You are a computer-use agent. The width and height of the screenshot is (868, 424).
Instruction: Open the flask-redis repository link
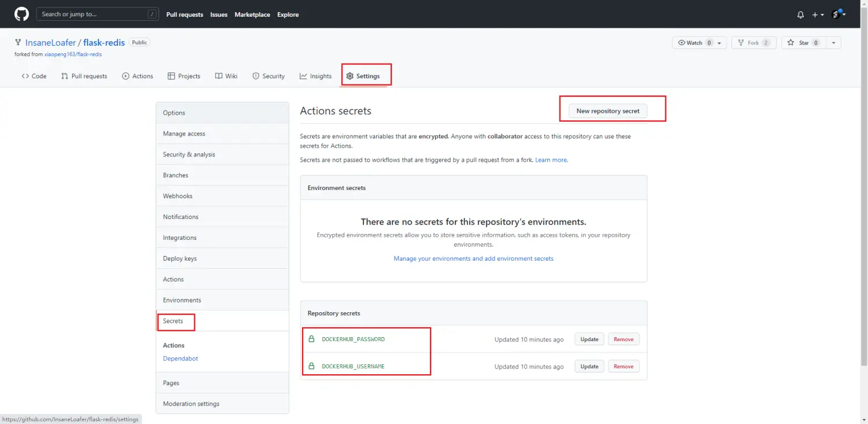click(104, 43)
